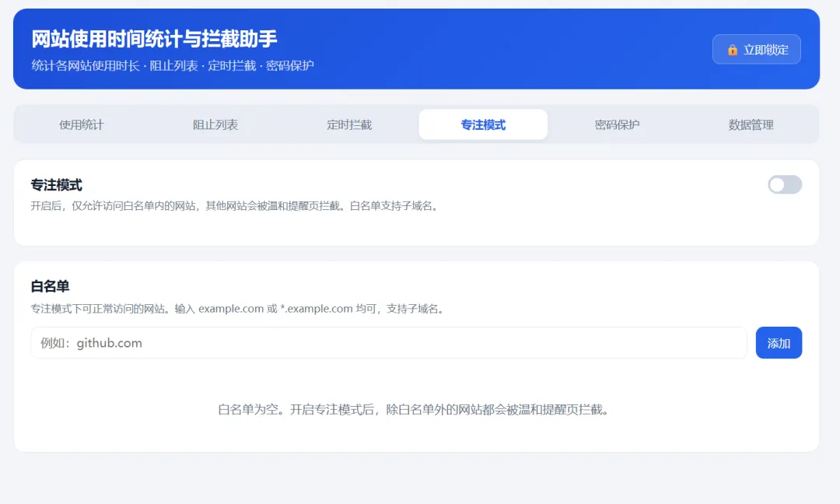Viewport: 840px width, 504px height.
Task: Click the padlock icon in the header
Action: coord(733,50)
